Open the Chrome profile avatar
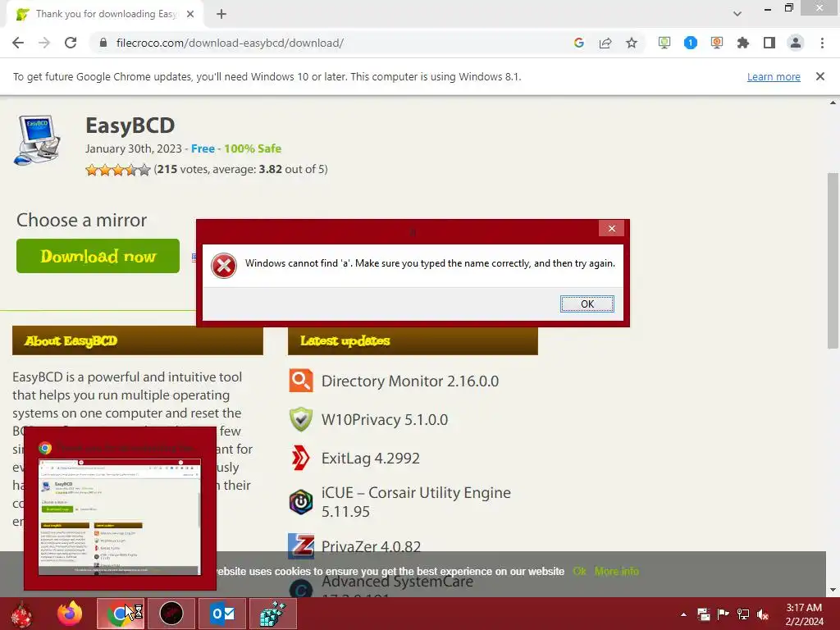This screenshot has height=630, width=840. (x=796, y=43)
